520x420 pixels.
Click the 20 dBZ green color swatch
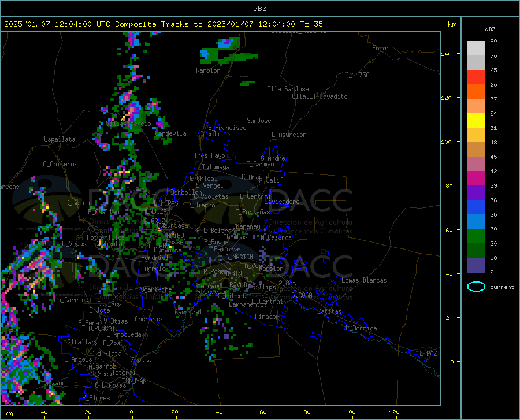point(476,236)
